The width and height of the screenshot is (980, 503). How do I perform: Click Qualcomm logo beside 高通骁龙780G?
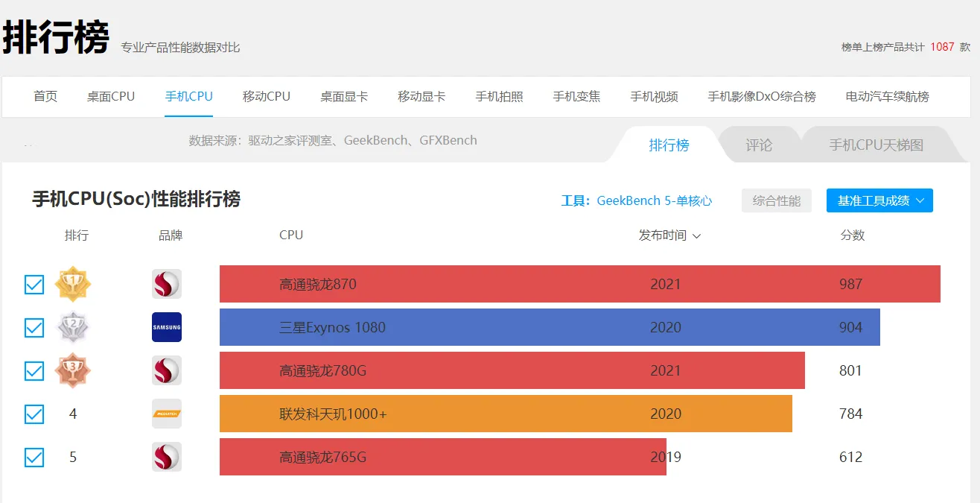(167, 370)
